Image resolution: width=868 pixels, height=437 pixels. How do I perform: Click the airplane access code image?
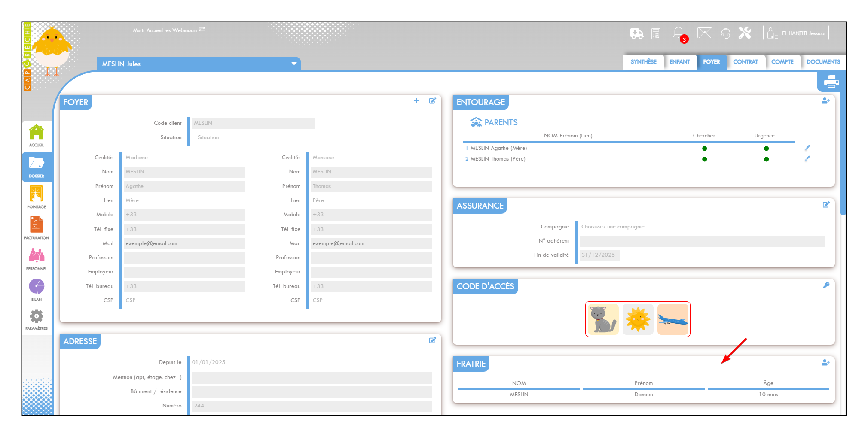coord(672,319)
